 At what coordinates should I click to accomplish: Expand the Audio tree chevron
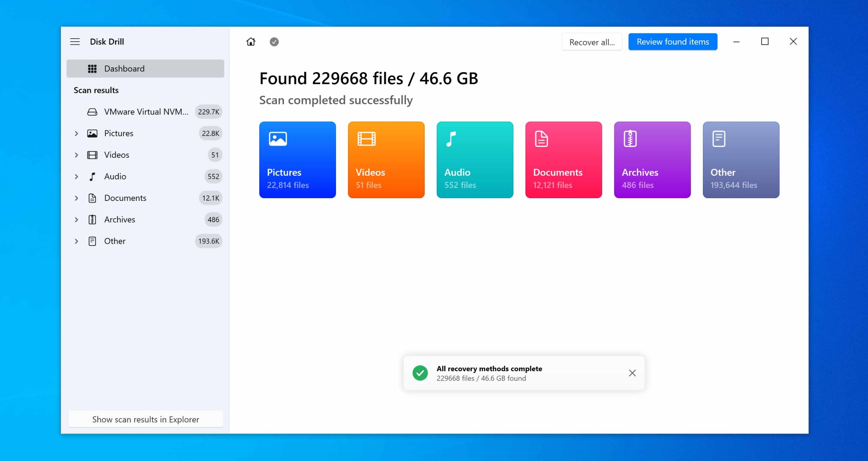click(x=76, y=176)
